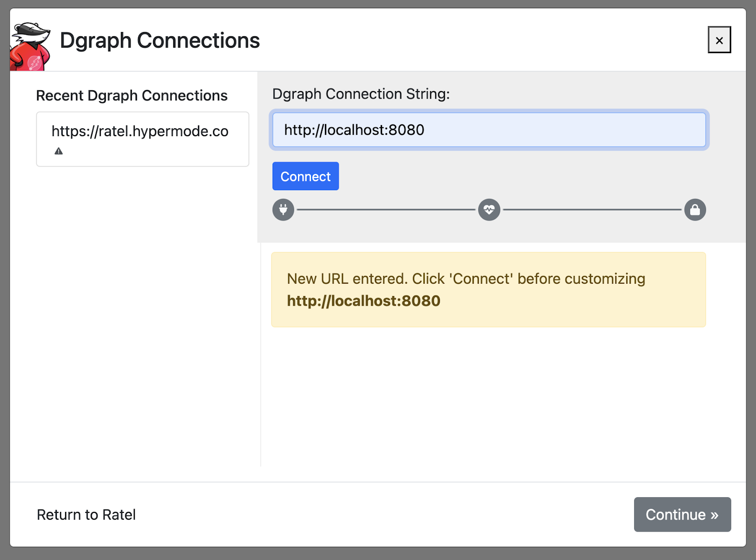Click the Continue » button
756x560 pixels.
[x=682, y=515]
